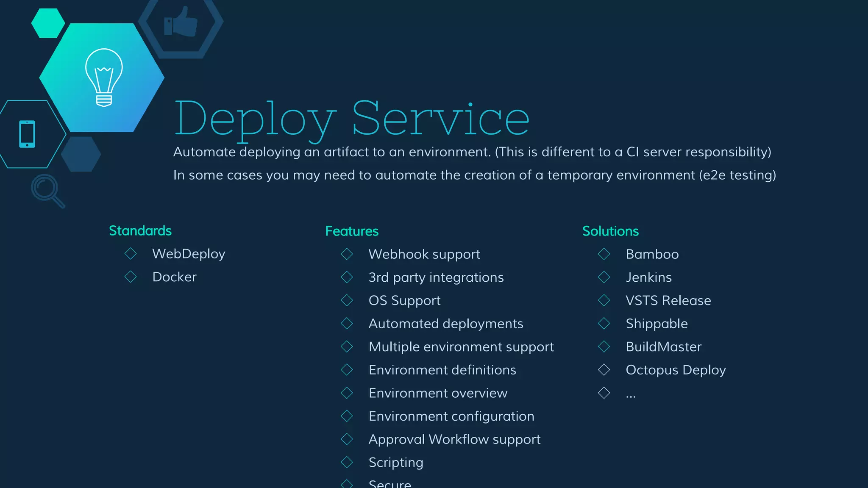This screenshot has width=868, height=488.
Task: Click the VSTS Release solution
Action: (x=668, y=301)
